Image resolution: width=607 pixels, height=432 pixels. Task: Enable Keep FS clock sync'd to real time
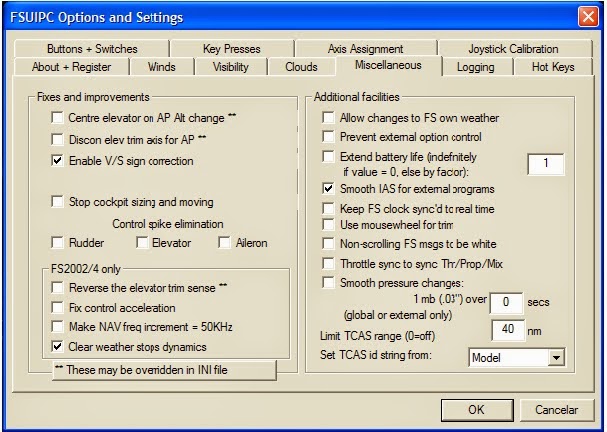(328, 208)
